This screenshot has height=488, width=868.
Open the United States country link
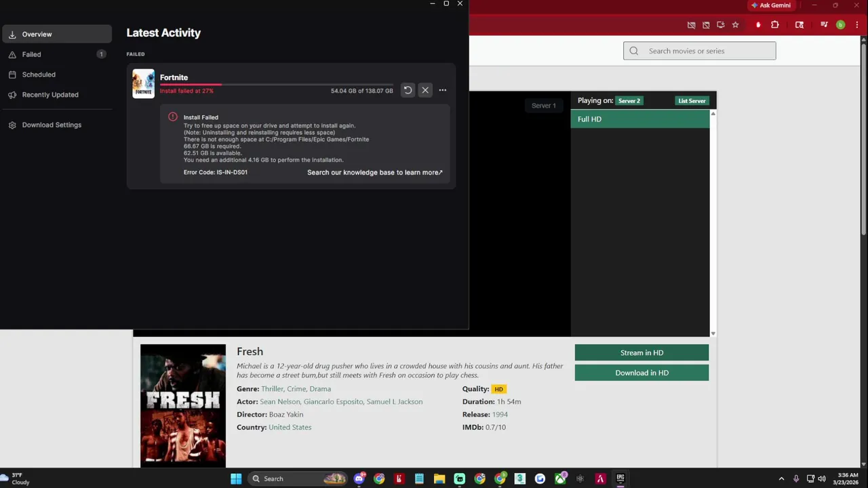tap(290, 428)
